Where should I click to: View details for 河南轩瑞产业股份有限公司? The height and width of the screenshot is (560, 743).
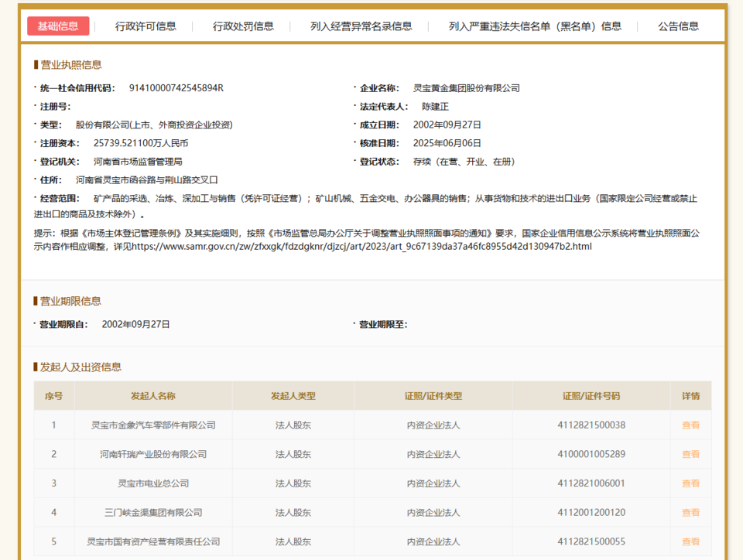pos(690,455)
